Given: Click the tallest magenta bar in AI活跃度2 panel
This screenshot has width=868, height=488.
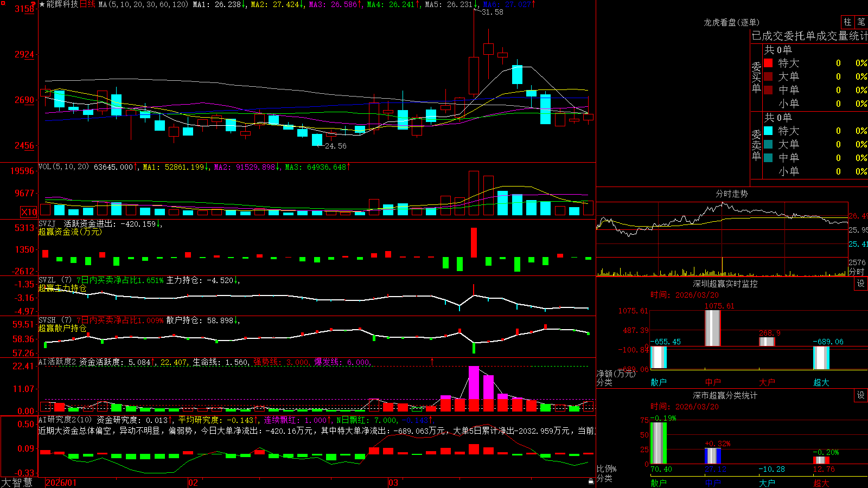Looking at the screenshot, I should pyautogui.click(x=474, y=382).
